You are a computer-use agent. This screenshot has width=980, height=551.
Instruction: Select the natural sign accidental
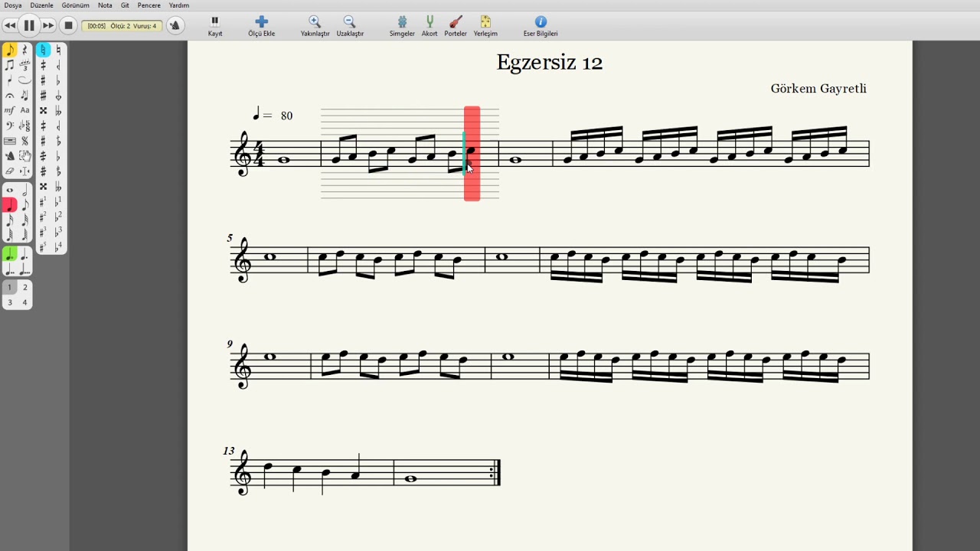58,51
